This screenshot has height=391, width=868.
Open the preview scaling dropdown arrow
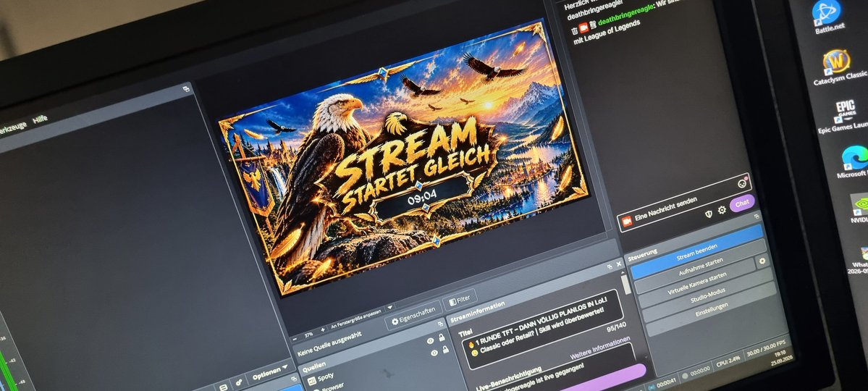pos(389,306)
